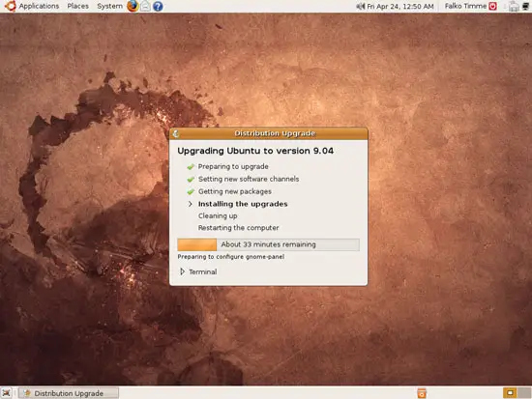Select the 'Getting new packages' step

coord(235,191)
